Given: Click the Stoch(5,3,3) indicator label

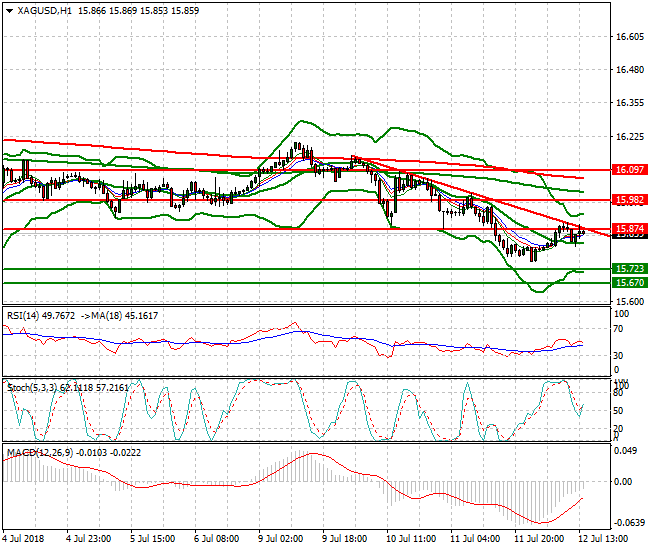Looking at the screenshot, I should (x=32, y=384).
